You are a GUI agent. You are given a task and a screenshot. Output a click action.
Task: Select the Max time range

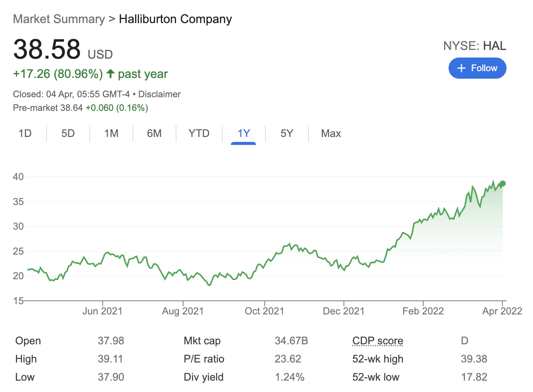330,133
